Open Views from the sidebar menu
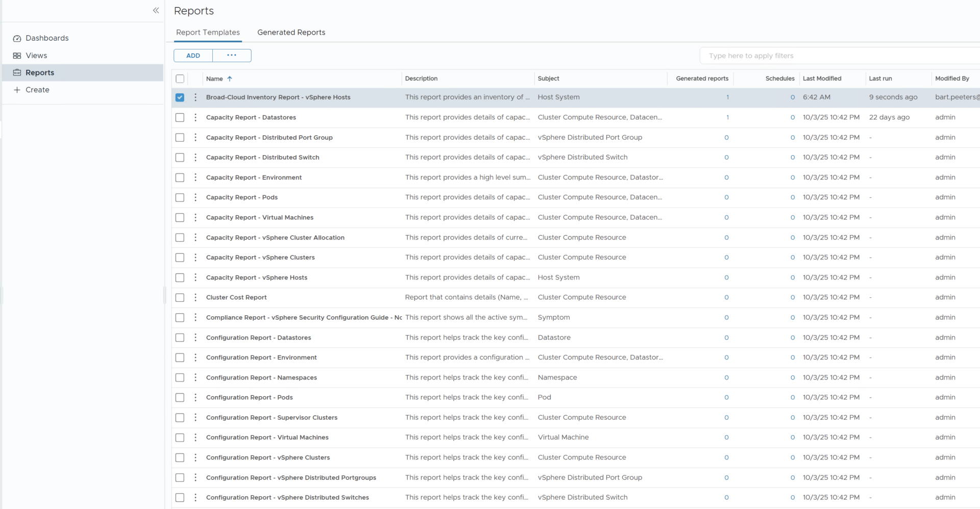The width and height of the screenshot is (980, 509). pyautogui.click(x=36, y=56)
